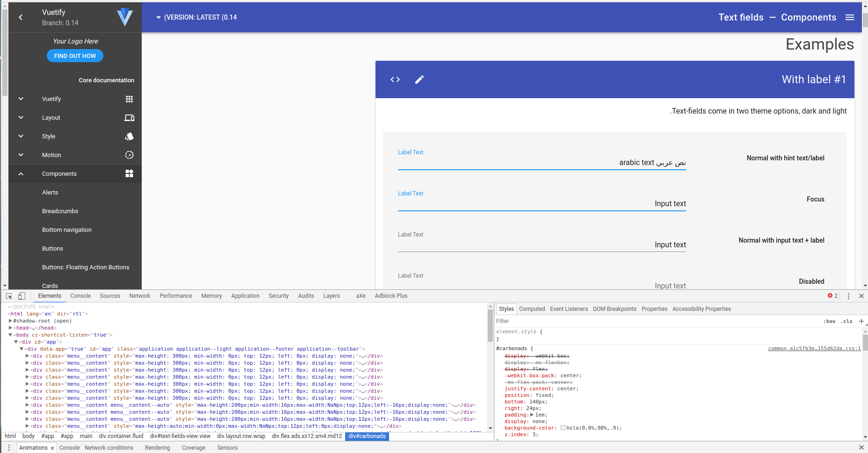Switch to the Computed tab in DevTools

(x=532, y=309)
